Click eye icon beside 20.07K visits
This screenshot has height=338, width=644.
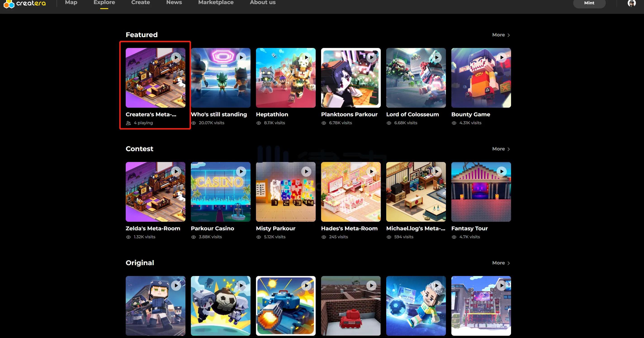pos(194,123)
